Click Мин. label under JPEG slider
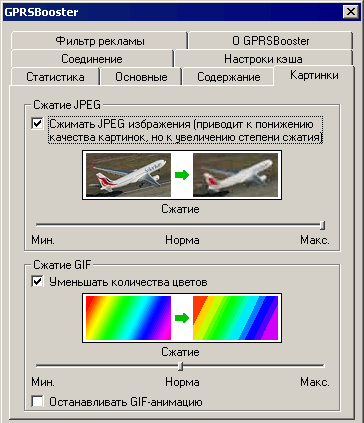The width and height of the screenshot is (364, 423). (43, 240)
